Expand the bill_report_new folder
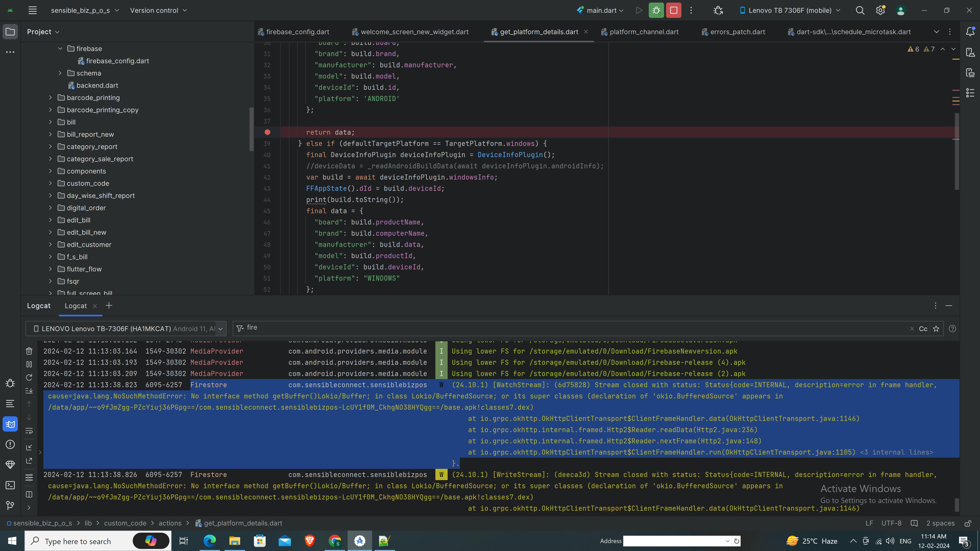The height and width of the screenshot is (551, 980). coord(50,134)
